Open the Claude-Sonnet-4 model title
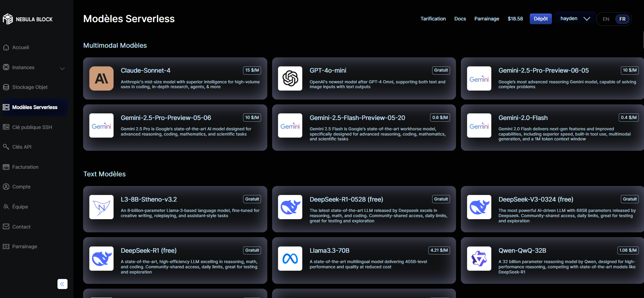The width and height of the screenshot is (644, 298). click(145, 71)
